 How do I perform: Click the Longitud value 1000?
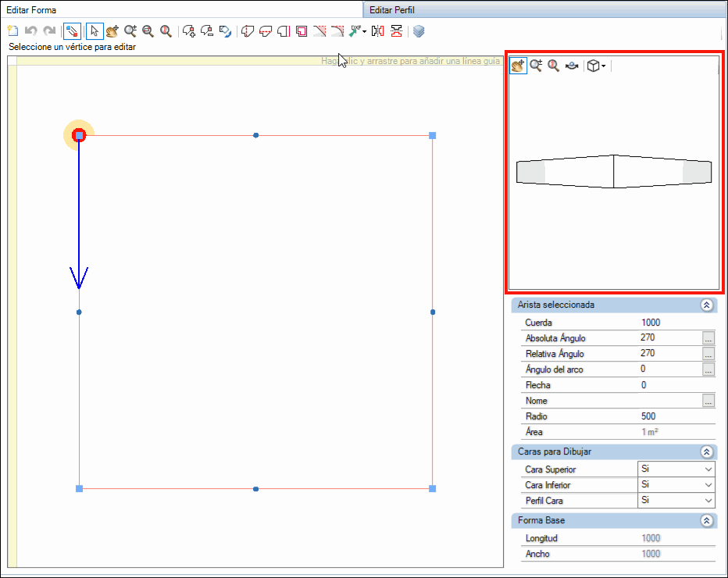tap(651, 538)
